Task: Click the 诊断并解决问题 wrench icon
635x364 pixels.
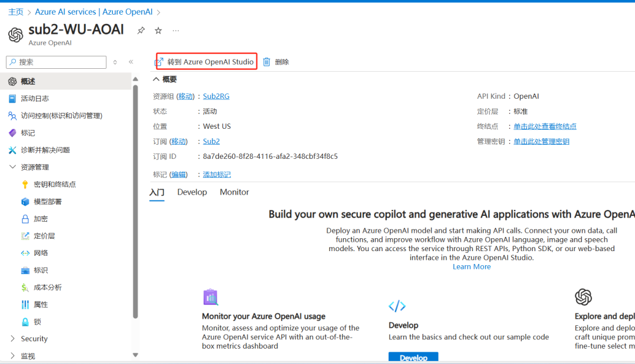Action: tap(12, 150)
